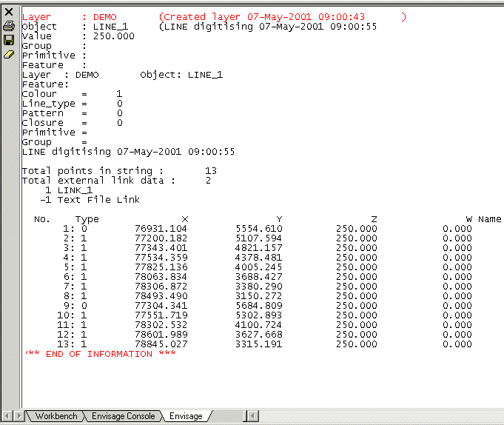Screen dimensions: 504x425
Task: Click the Y value 3150.272
Action: (x=259, y=296)
